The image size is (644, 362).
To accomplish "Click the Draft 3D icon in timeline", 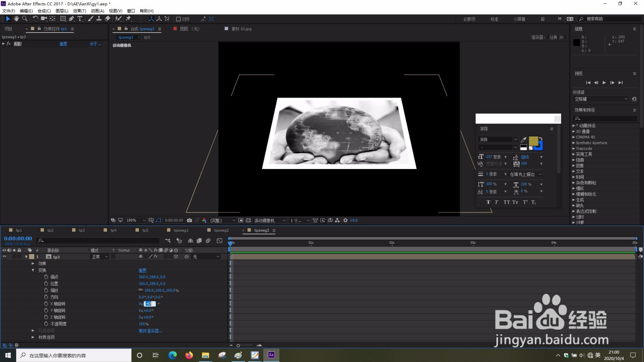I will pos(179,241).
